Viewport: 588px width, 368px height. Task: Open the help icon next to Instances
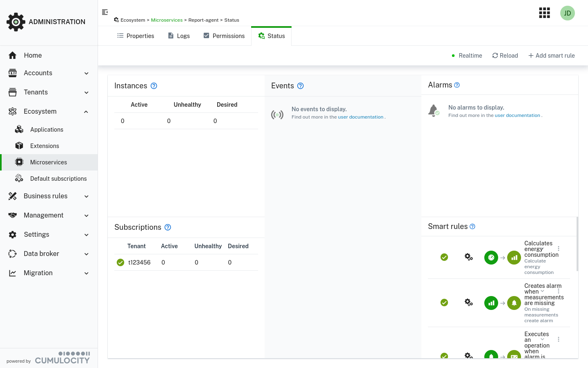tap(154, 86)
